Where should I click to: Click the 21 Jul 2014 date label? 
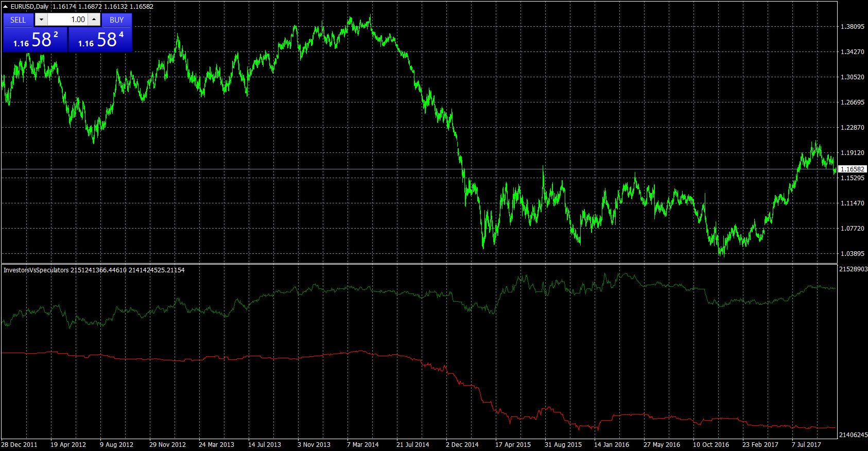(x=413, y=444)
